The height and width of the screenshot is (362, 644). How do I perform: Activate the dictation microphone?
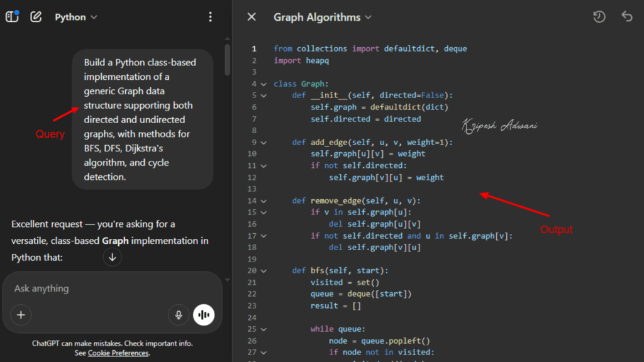coord(178,315)
